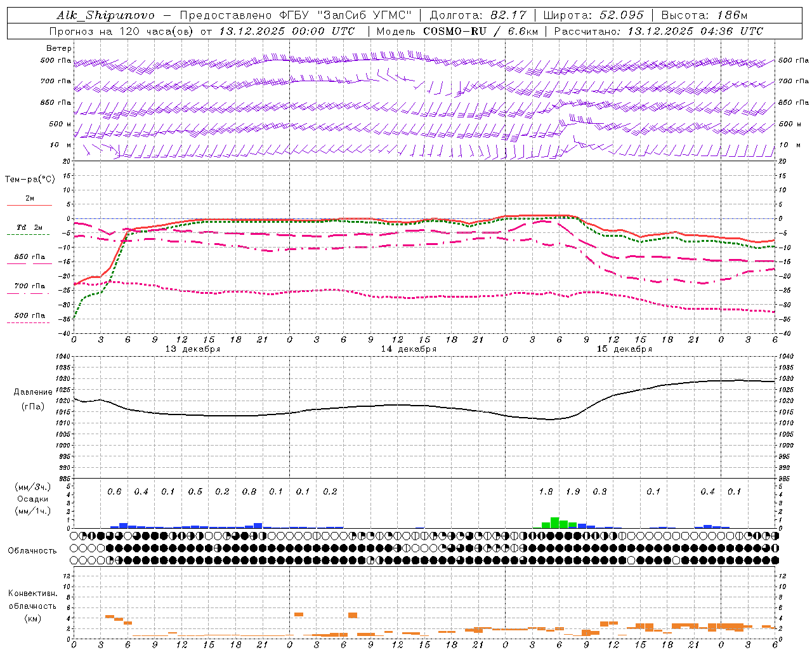Click the 500 м label on left wind axis

60,124
